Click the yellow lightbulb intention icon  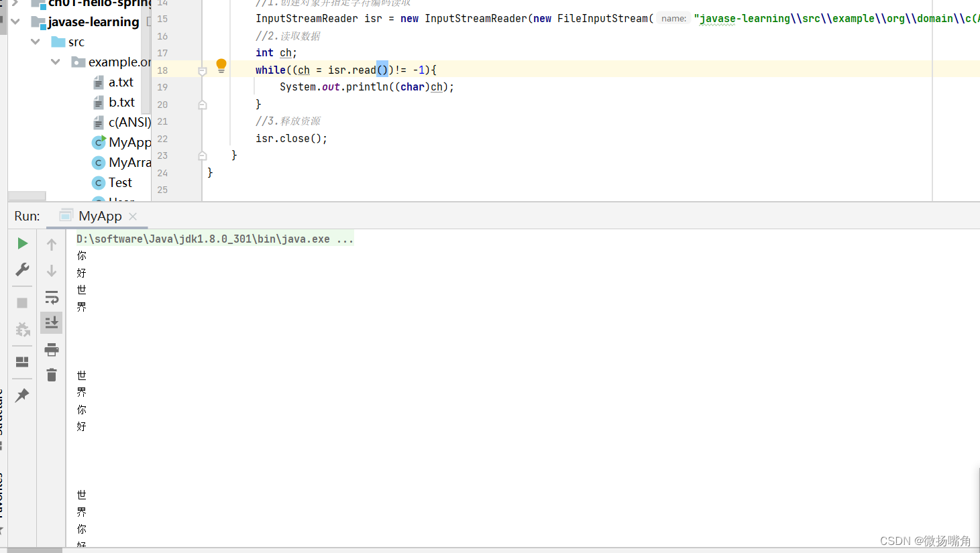pyautogui.click(x=221, y=66)
